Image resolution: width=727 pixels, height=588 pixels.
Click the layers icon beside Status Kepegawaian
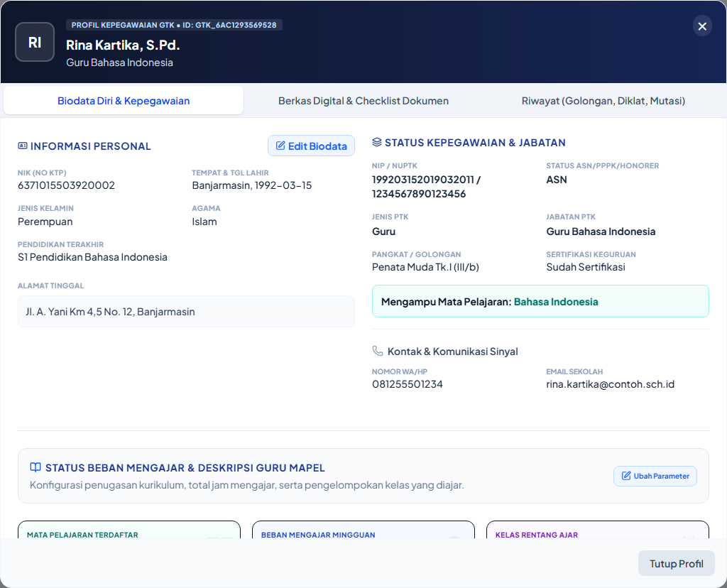pyautogui.click(x=377, y=142)
